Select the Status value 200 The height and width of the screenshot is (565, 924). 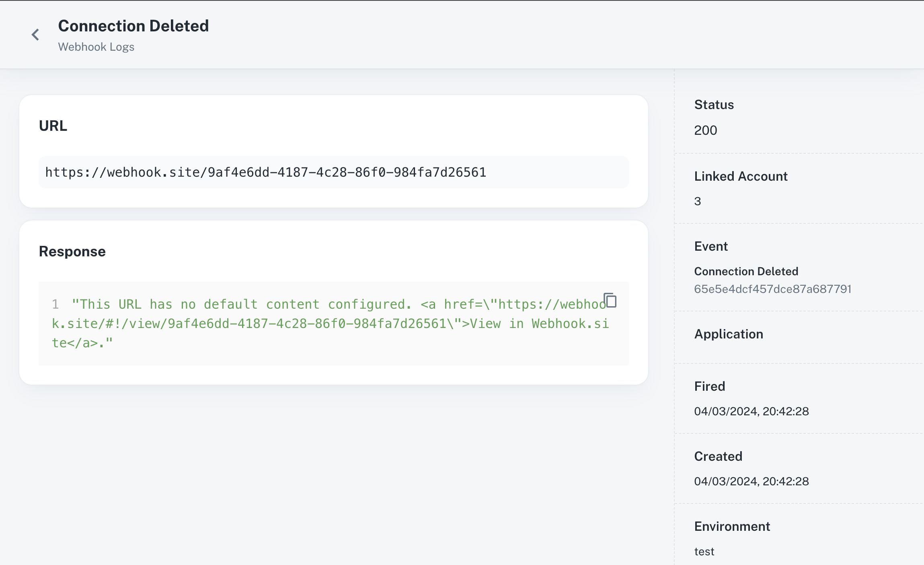pyautogui.click(x=705, y=130)
